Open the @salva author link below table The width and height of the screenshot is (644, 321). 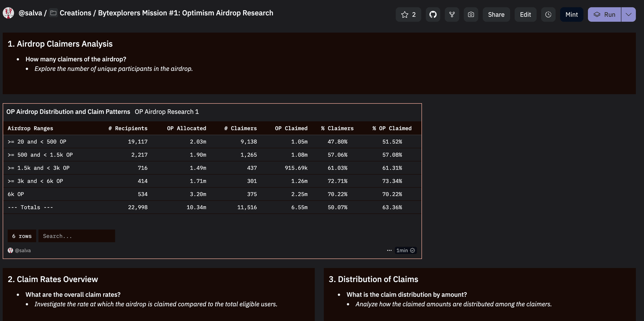point(23,250)
